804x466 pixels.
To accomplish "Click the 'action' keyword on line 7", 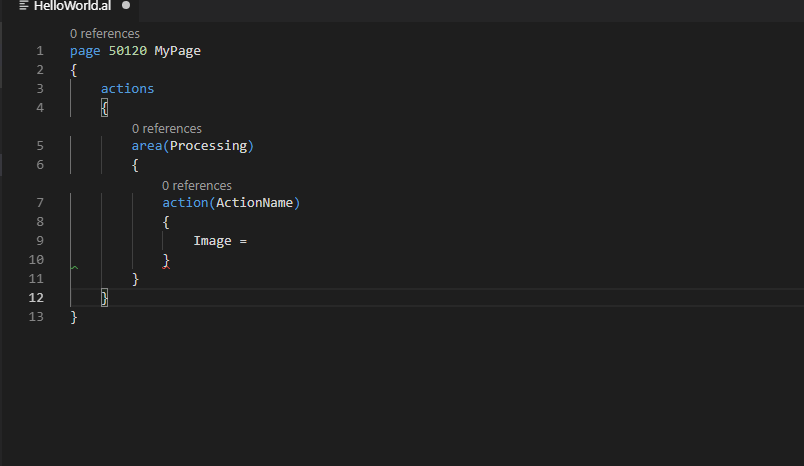I will click(185, 203).
